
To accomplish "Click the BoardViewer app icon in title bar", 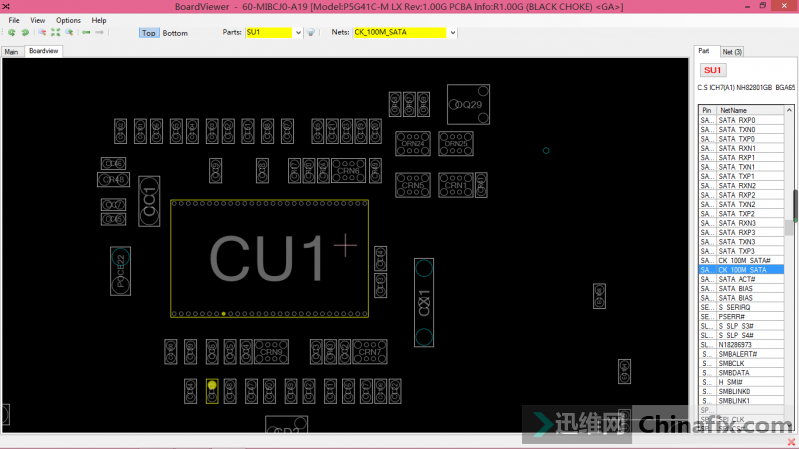I will 6,7.
